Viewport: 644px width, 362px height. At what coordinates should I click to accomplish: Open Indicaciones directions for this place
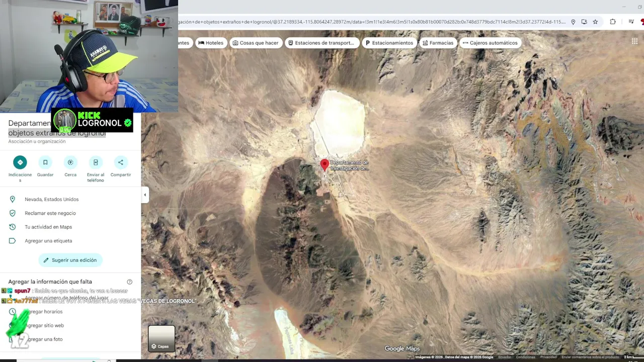pos(20,162)
